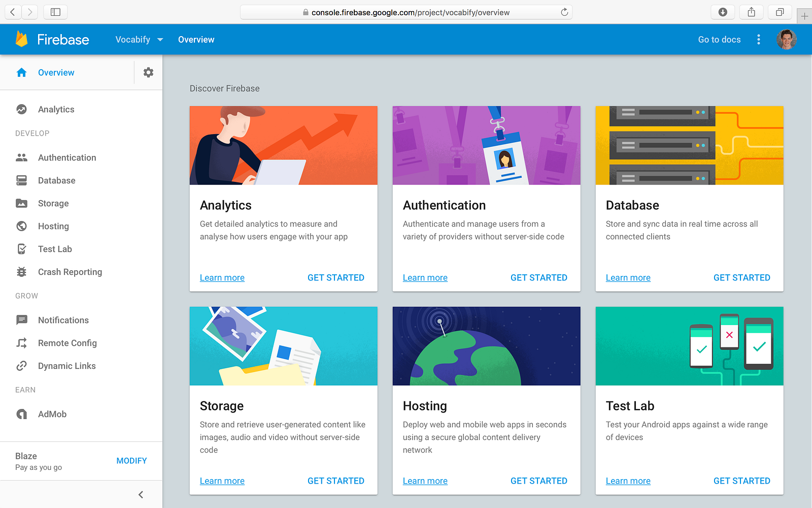Open a new browser tab
The width and height of the screenshot is (812, 508).
804,16
